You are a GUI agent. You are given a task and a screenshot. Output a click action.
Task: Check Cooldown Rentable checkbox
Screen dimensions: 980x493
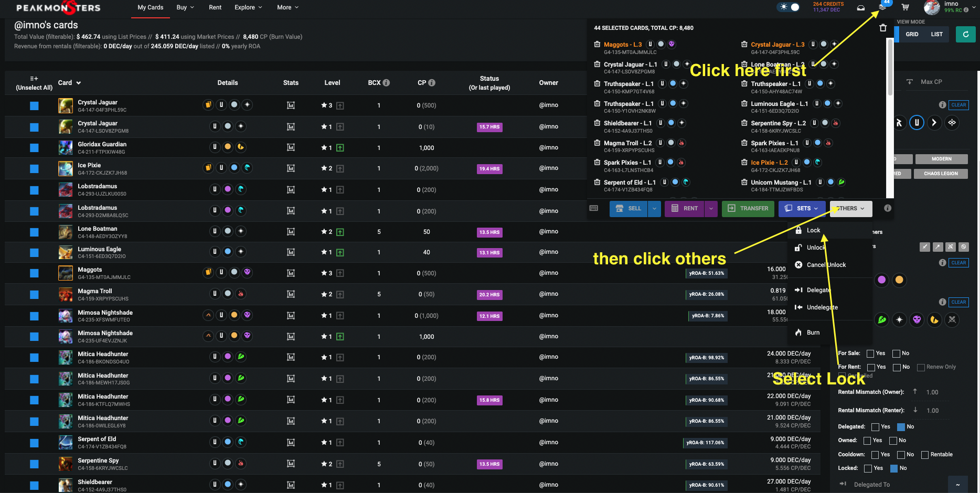coord(925,455)
